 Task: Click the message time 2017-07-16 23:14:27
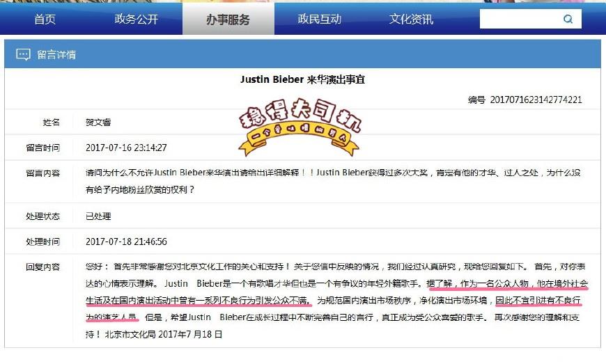(126, 148)
